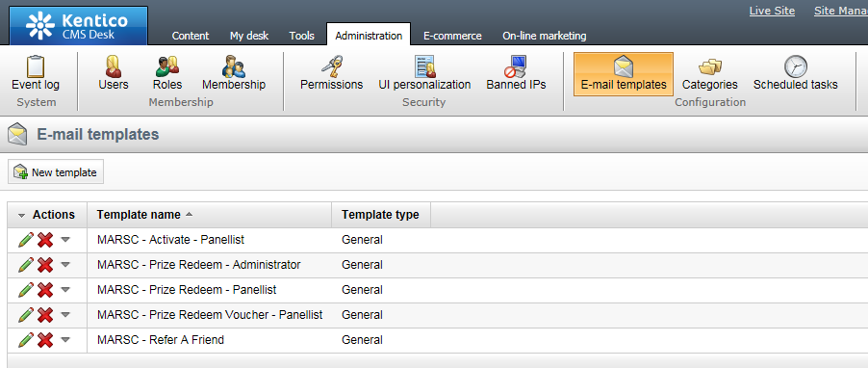Viewport: 868px width, 368px height.
Task: Open Membership management icon
Action: click(x=234, y=67)
